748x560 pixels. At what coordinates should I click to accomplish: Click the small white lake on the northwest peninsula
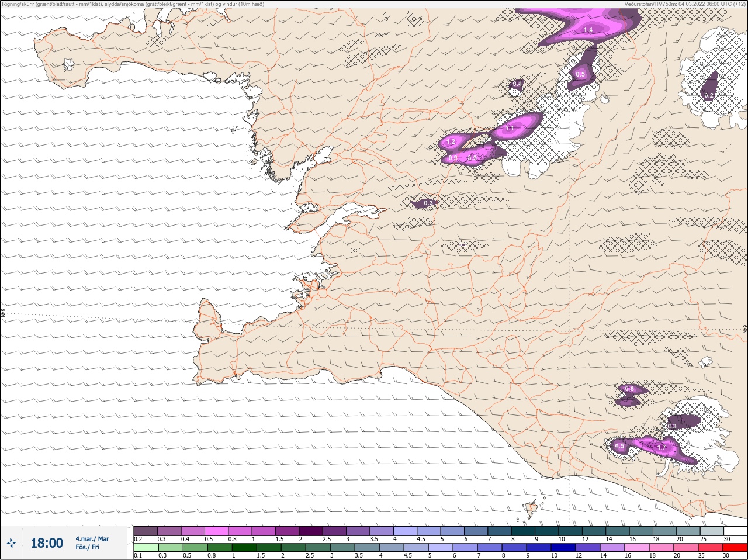(69, 64)
